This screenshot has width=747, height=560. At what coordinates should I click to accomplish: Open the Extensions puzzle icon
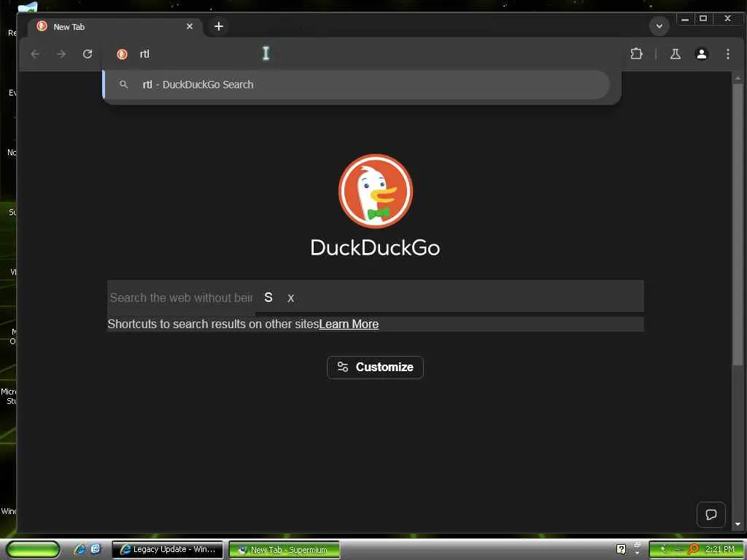coord(636,54)
